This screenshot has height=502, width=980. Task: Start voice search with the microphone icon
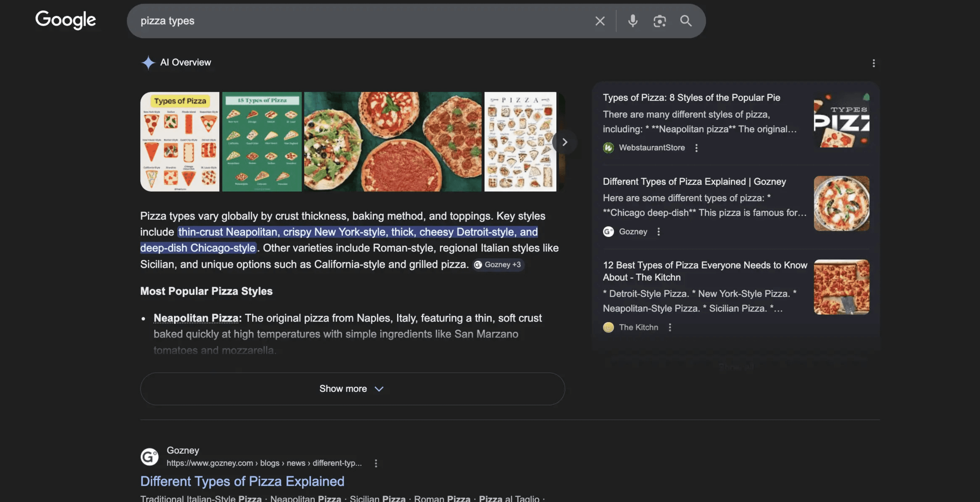pyautogui.click(x=633, y=21)
